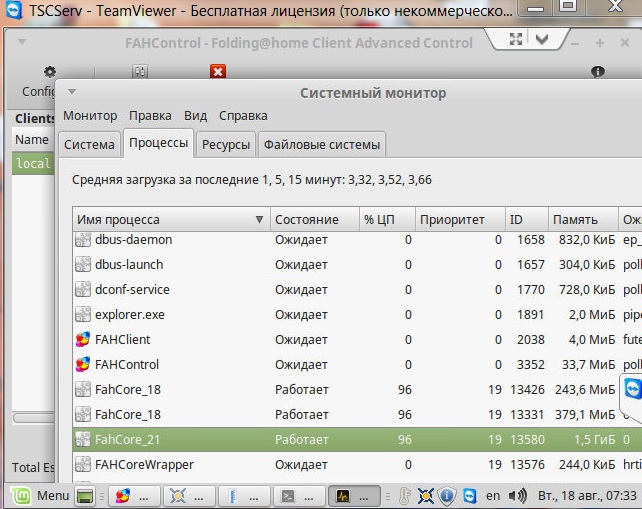Switch to the System Monitor taskbar item

354,496
